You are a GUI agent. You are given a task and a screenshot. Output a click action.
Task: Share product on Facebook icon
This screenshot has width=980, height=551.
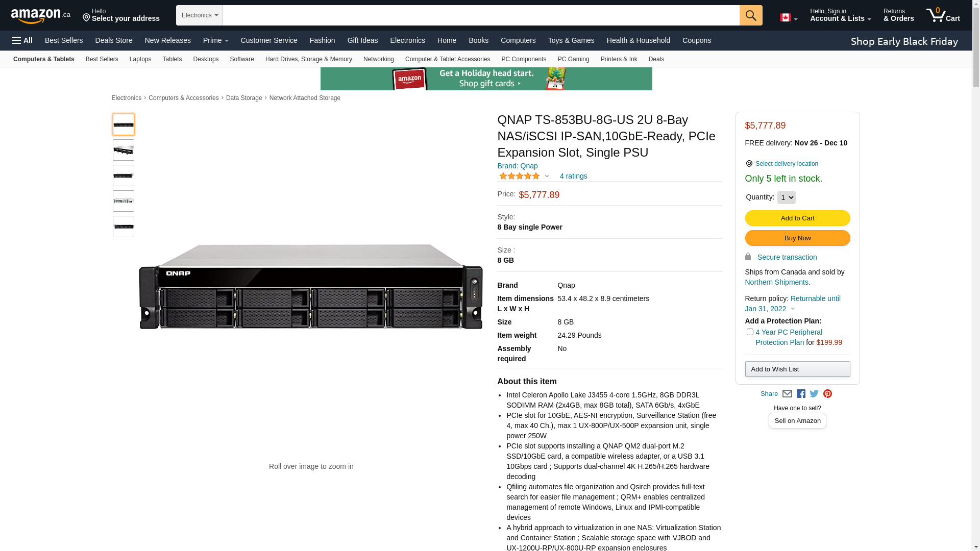pyautogui.click(x=801, y=394)
